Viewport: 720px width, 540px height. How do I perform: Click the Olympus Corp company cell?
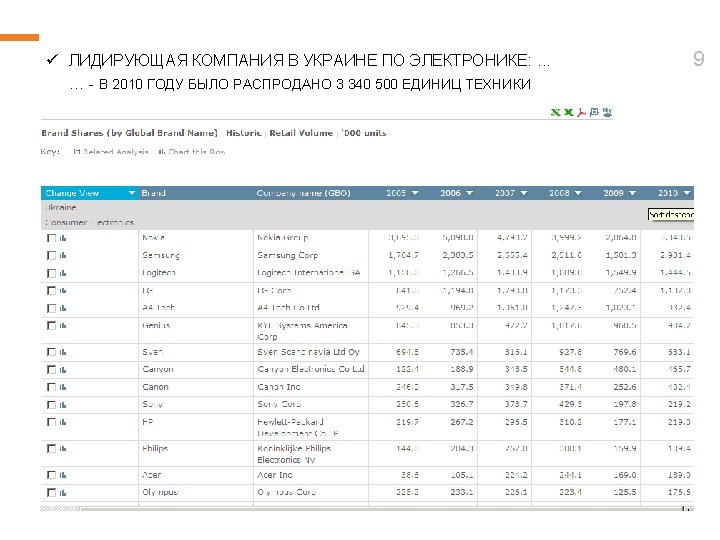click(x=287, y=492)
